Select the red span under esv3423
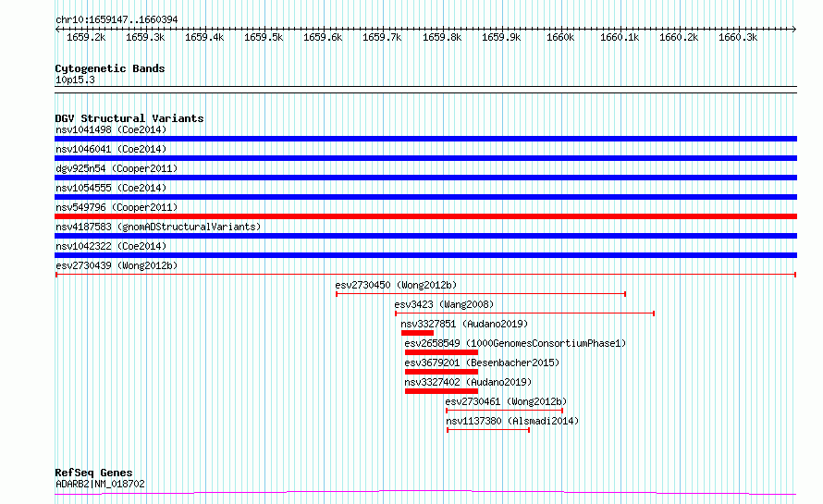Viewport: 823px width, 504px height. [x=524, y=313]
